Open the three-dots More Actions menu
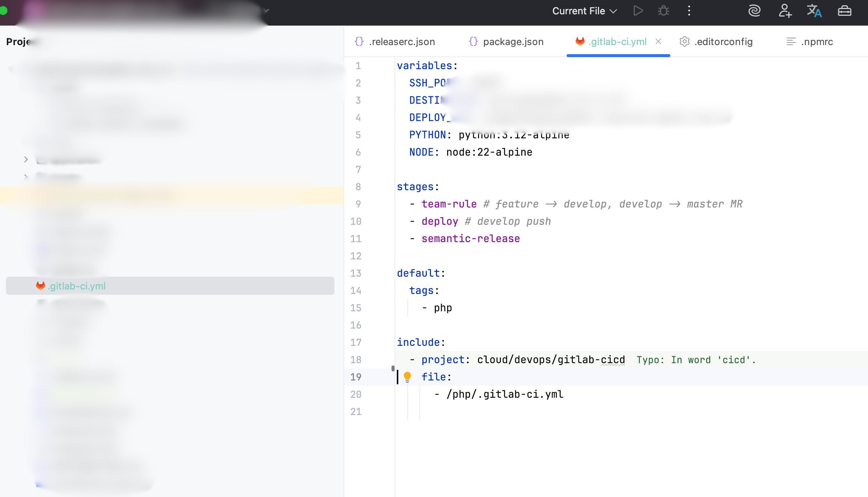The image size is (868, 497). click(689, 11)
